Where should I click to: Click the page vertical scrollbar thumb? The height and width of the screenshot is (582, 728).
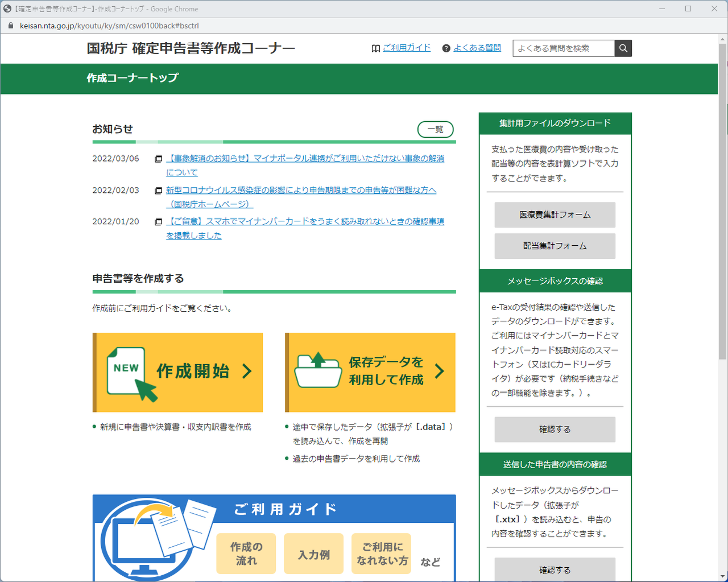point(722,201)
